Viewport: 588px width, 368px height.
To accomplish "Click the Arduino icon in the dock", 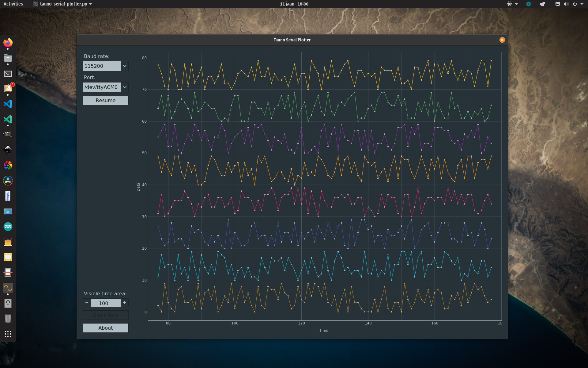I will pos(9,226).
